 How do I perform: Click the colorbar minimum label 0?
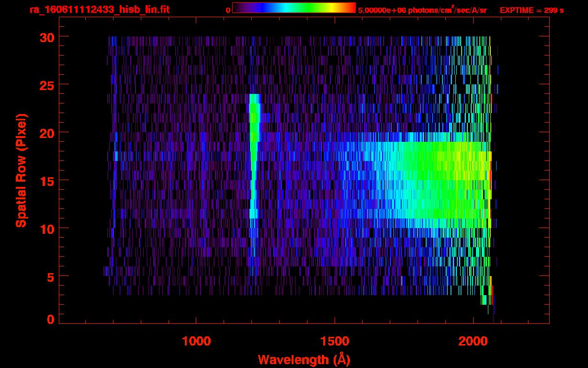point(228,10)
